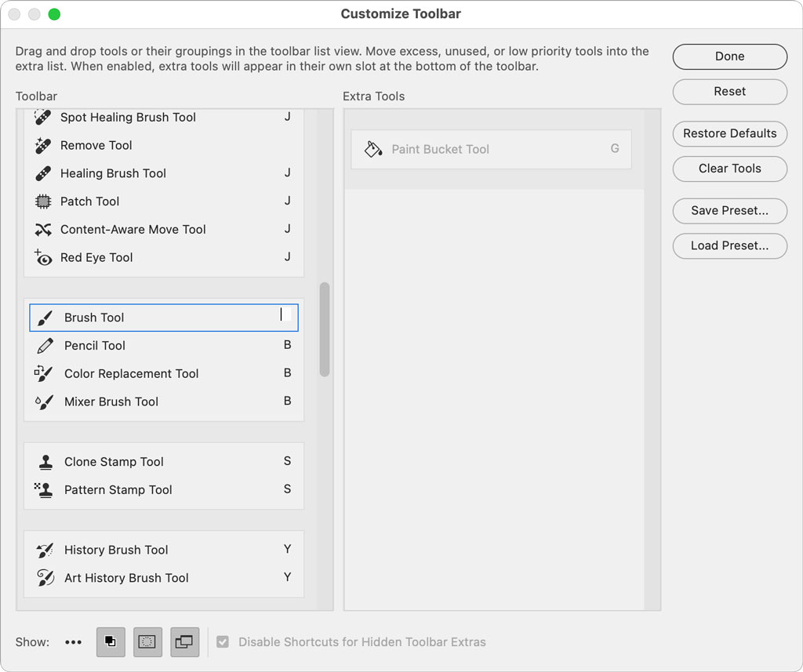Screen dimensions: 803x672
Task: Select the Spot Healing Brush Tool icon
Action: click(44, 117)
